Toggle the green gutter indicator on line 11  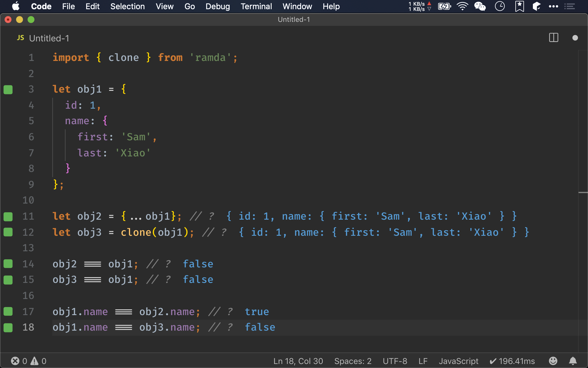(x=8, y=216)
